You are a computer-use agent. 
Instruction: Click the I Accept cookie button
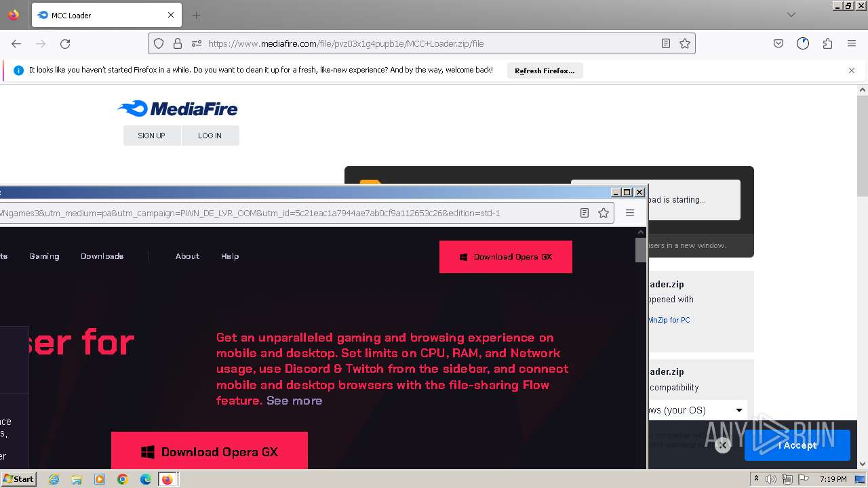pos(797,445)
